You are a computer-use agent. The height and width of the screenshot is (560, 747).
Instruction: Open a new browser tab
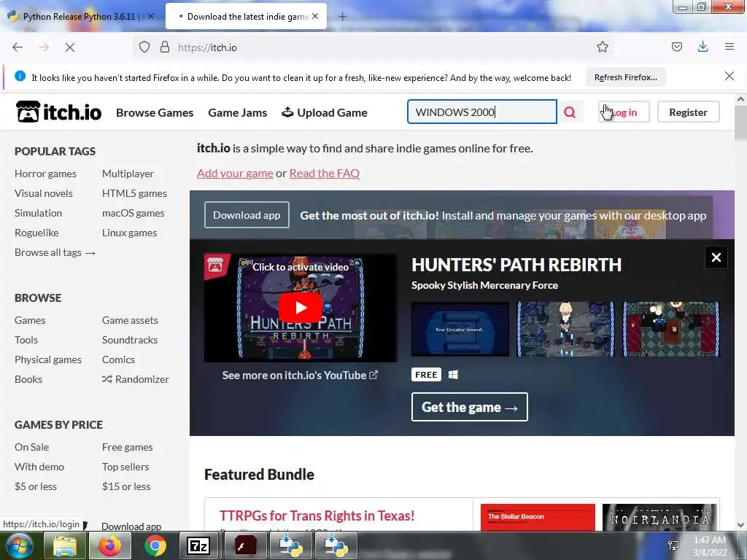[x=343, y=17]
